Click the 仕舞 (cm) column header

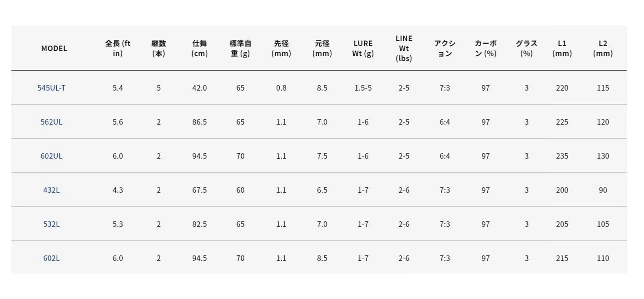(199, 49)
